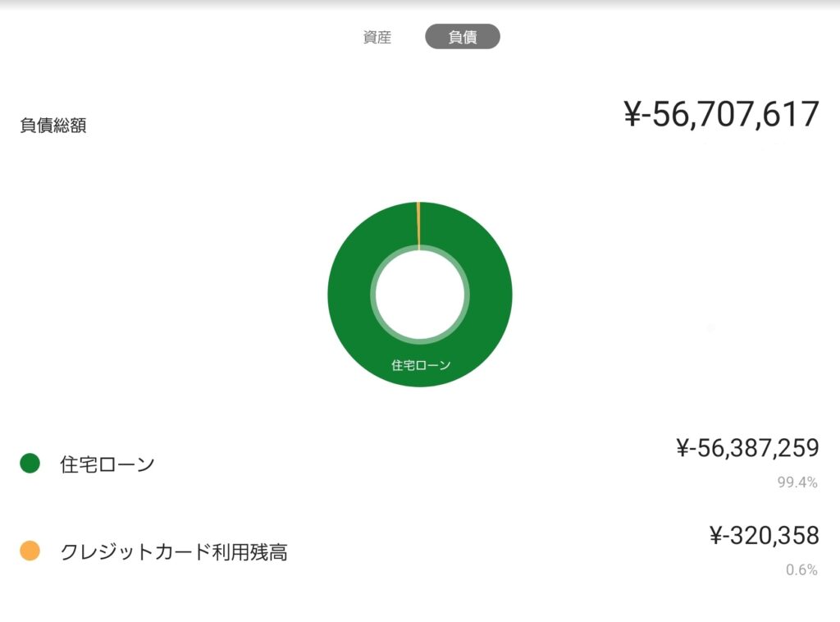Tap the green 住宅ローン legend dot
Viewport: 840px width, 622px height.
(x=30, y=464)
